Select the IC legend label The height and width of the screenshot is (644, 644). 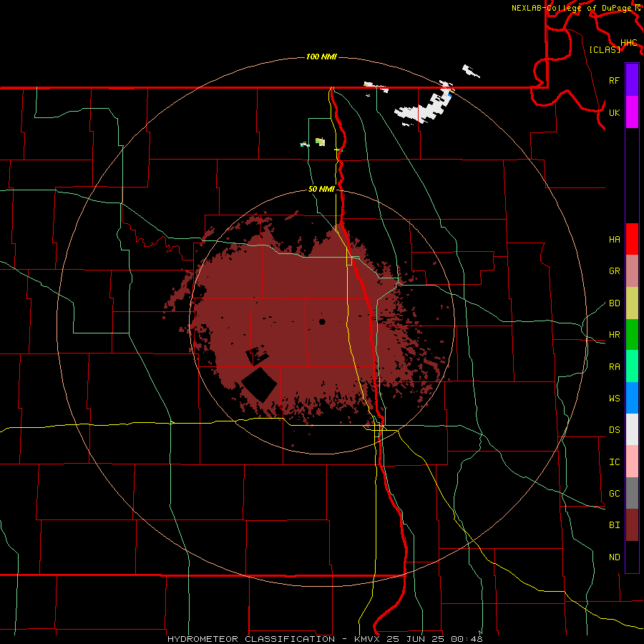pyautogui.click(x=614, y=462)
